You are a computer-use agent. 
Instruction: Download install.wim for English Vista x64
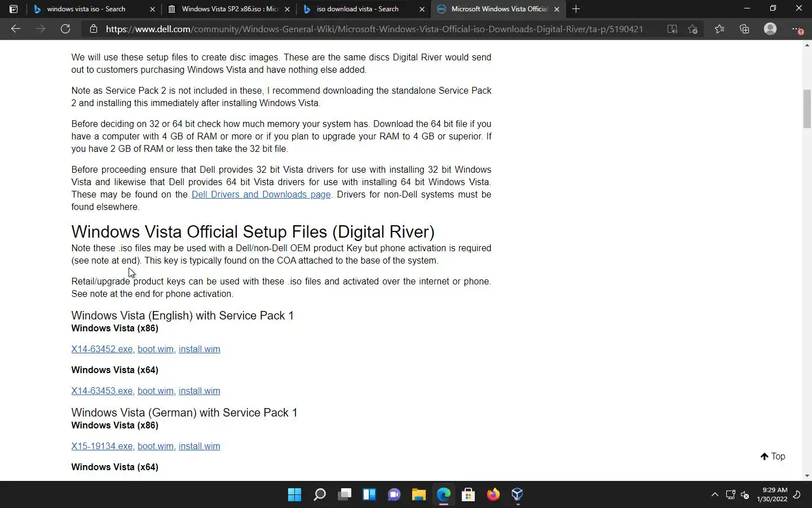[200, 391]
